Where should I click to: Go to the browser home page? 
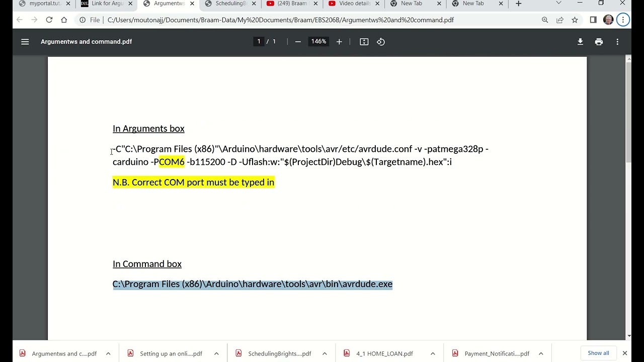click(x=64, y=20)
